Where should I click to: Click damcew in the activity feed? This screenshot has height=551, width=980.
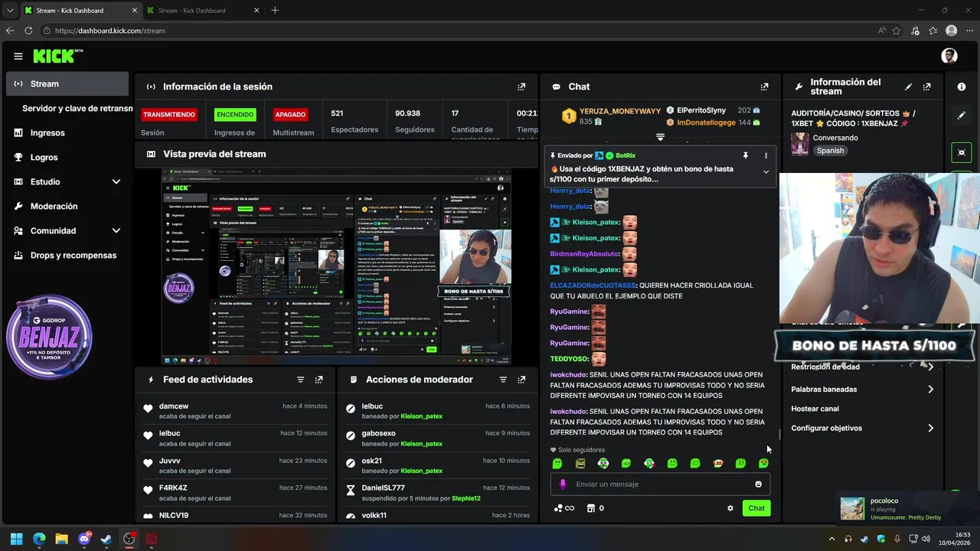click(x=174, y=406)
